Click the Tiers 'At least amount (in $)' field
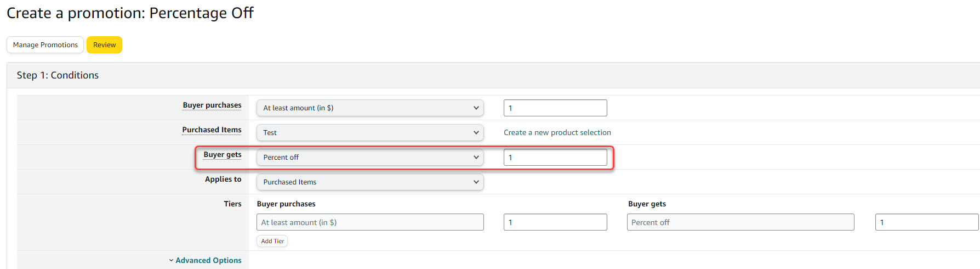This screenshot has height=269, width=980. pos(370,222)
